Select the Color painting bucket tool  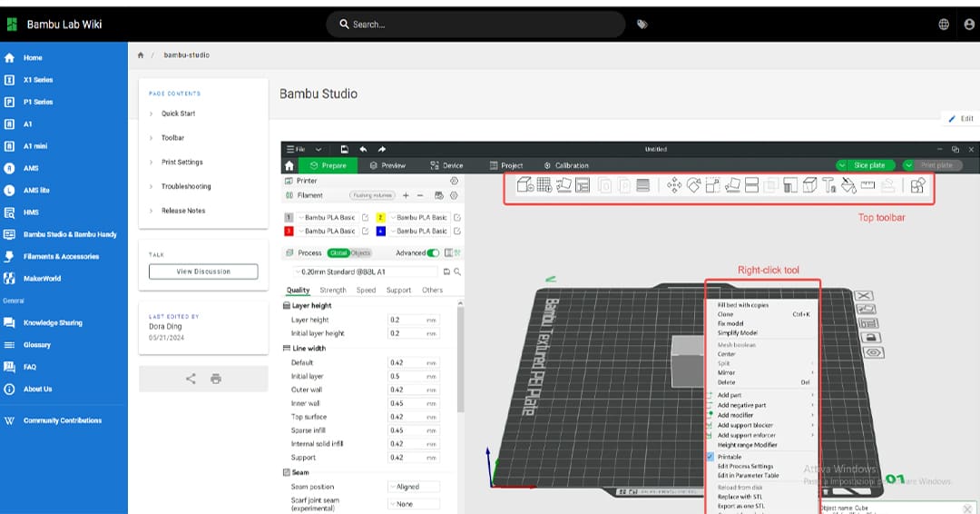848,185
